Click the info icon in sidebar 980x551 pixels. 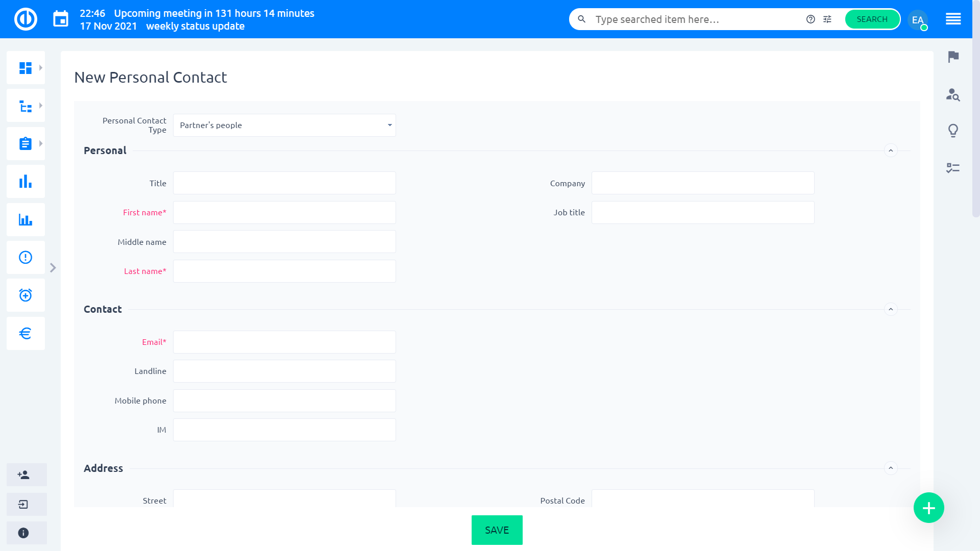[x=23, y=533]
